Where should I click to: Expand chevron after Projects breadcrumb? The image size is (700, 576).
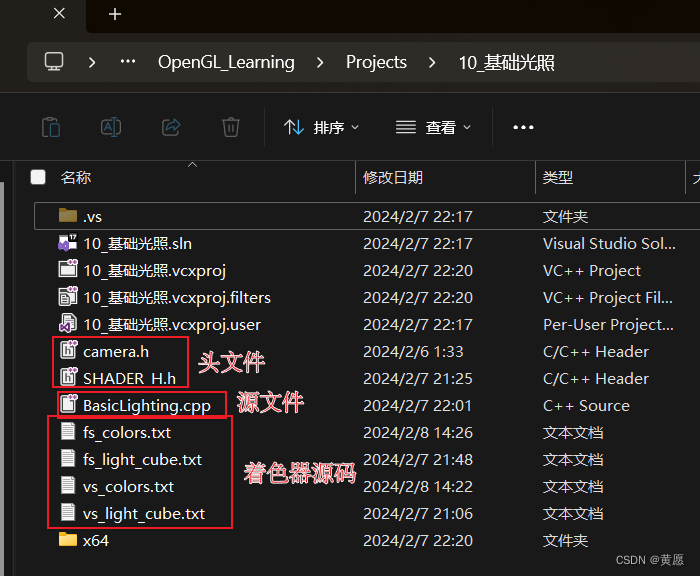click(432, 62)
